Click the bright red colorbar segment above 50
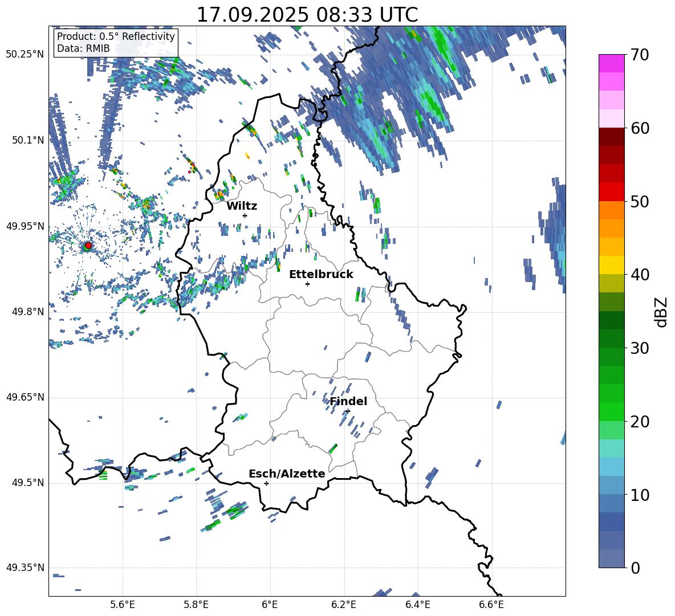675x616 pixels. [x=611, y=191]
